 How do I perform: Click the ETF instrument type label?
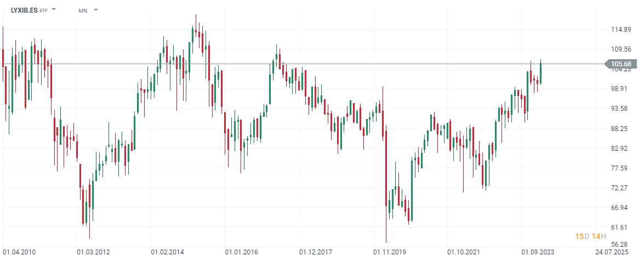43,10
